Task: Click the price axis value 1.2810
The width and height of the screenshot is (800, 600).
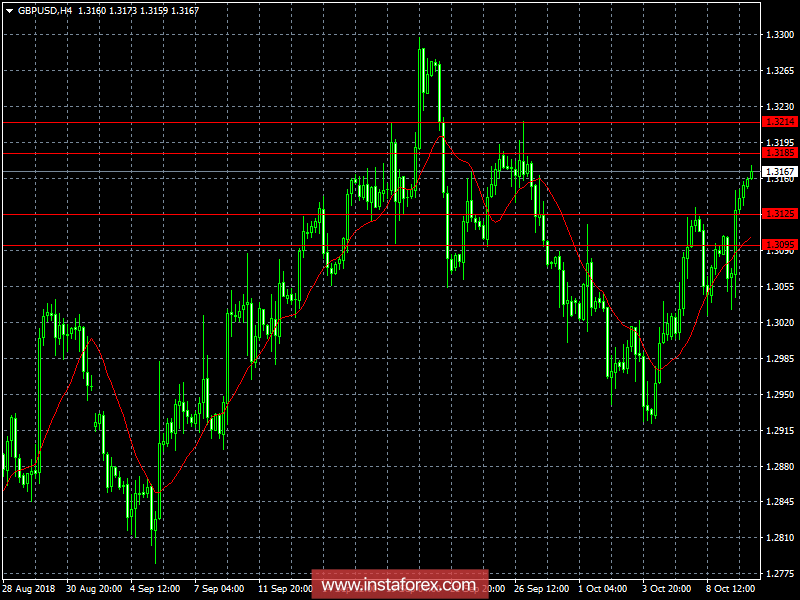Action: (x=780, y=538)
